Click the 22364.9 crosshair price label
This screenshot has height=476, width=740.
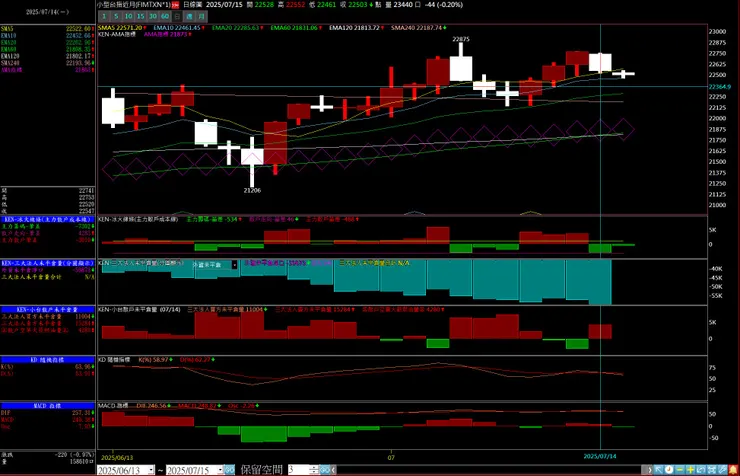pos(720,87)
